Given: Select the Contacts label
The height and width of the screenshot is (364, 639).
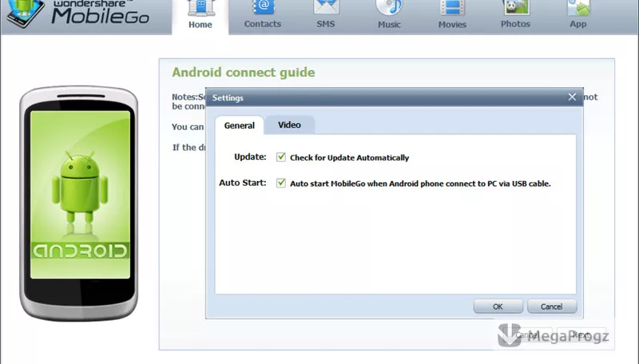Looking at the screenshot, I should pyautogui.click(x=263, y=24).
